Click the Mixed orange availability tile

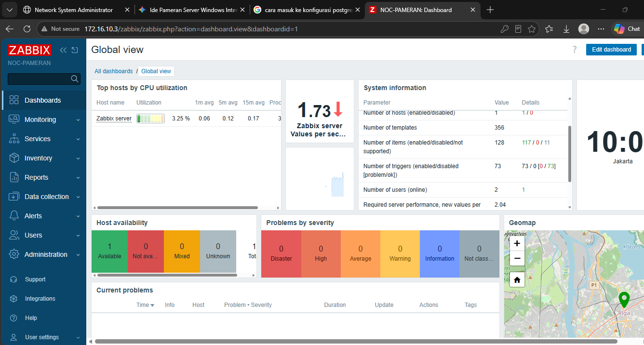click(182, 251)
